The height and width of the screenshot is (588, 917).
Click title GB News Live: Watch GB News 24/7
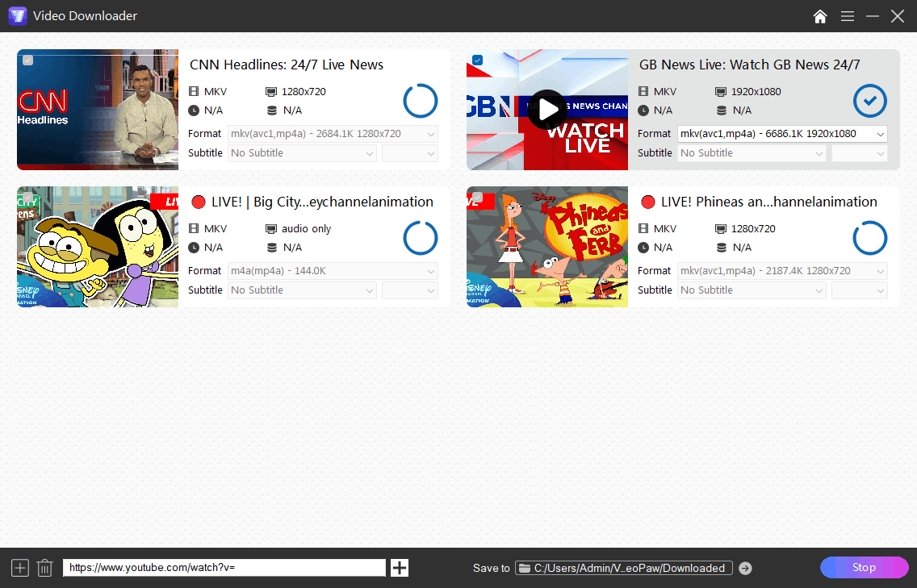point(750,65)
